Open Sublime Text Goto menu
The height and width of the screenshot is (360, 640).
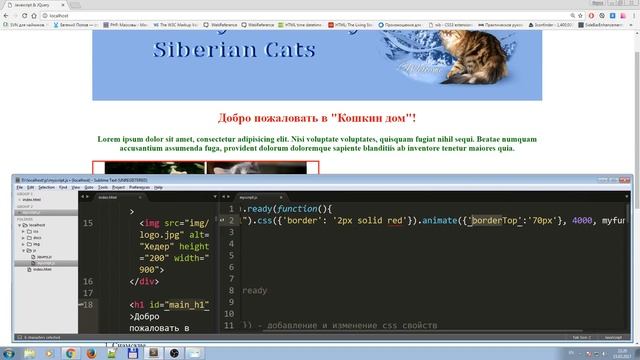tap(89, 187)
